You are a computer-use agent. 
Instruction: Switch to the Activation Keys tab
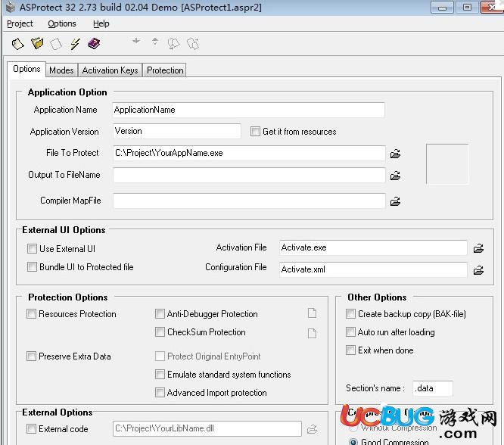(110, 70)
